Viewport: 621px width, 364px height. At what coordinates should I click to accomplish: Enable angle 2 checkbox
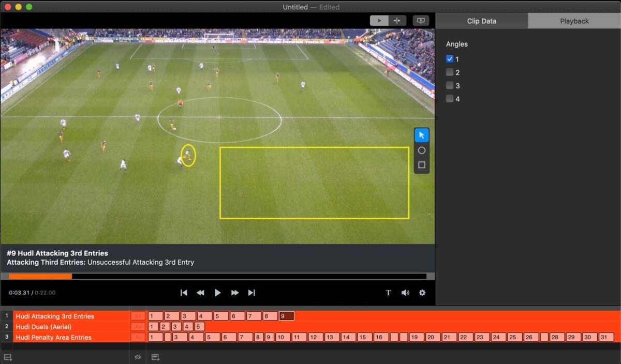pyautogui.click(x=450, y=72)
